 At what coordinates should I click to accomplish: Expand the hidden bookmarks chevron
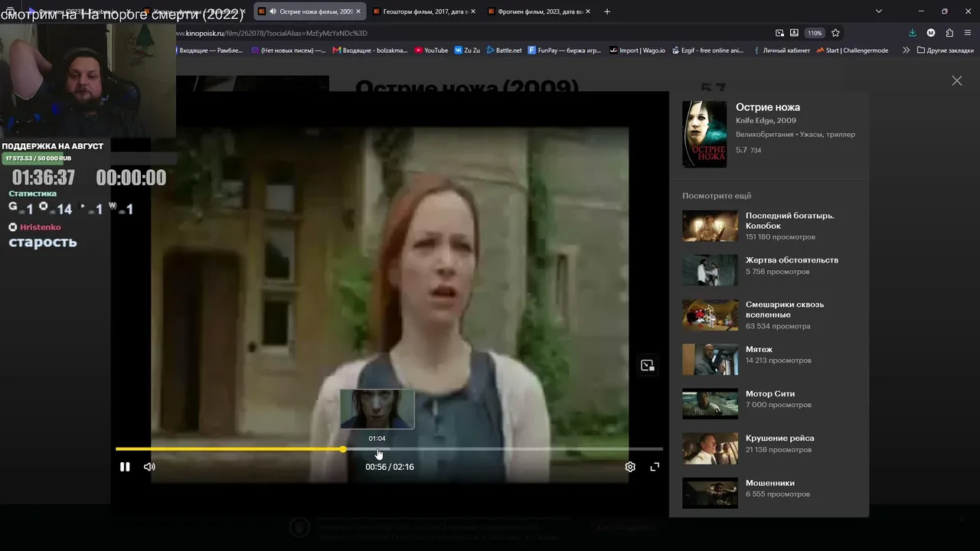click(x=906, y=51)
